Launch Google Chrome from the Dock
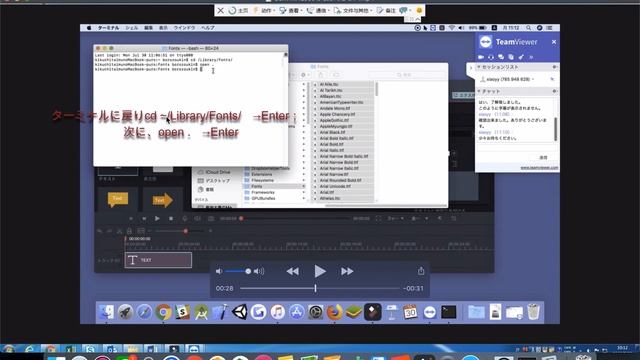 coord(163,312)
